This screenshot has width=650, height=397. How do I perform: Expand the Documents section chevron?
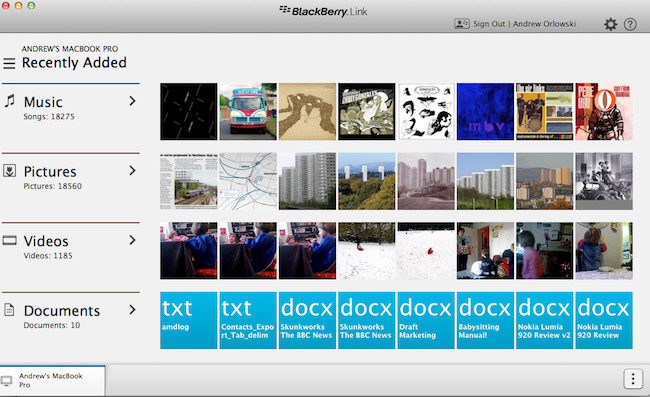[132, 310]
